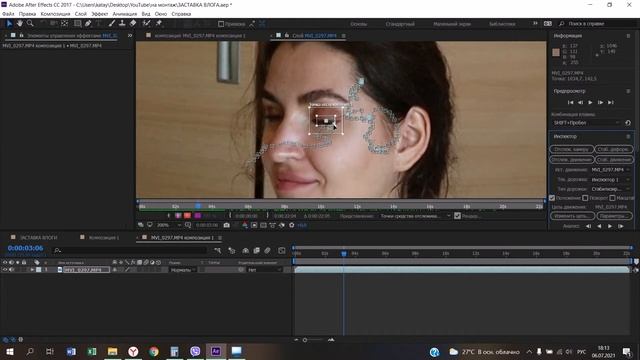640x360 pixels.
Task: Select the Roto Brush tool
Action: point(147,24)
